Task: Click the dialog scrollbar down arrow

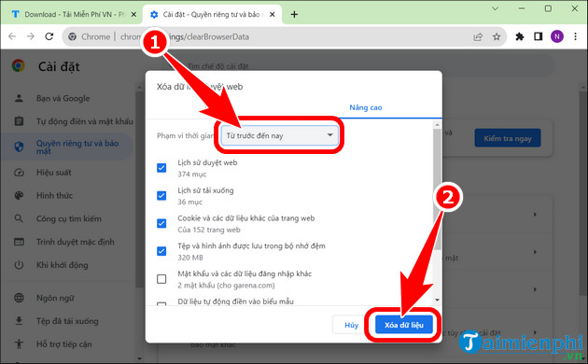Action: (x=437, y=300)
